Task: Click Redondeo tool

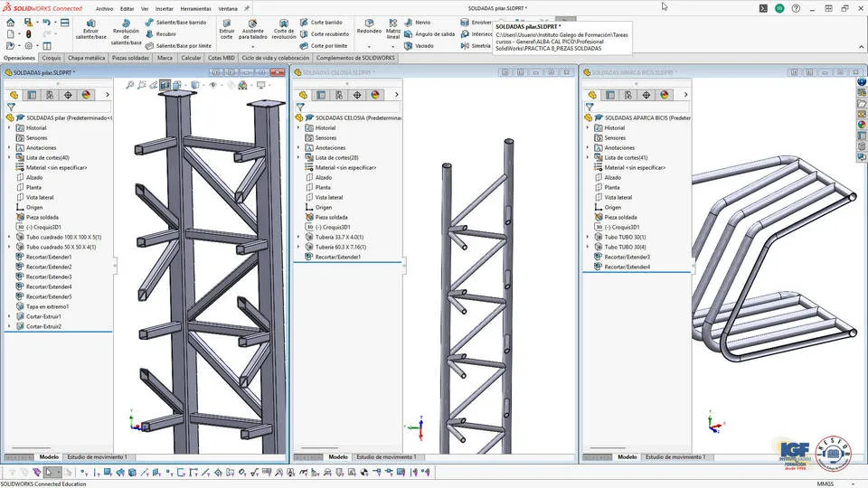Action: click(x=369, y=26)
